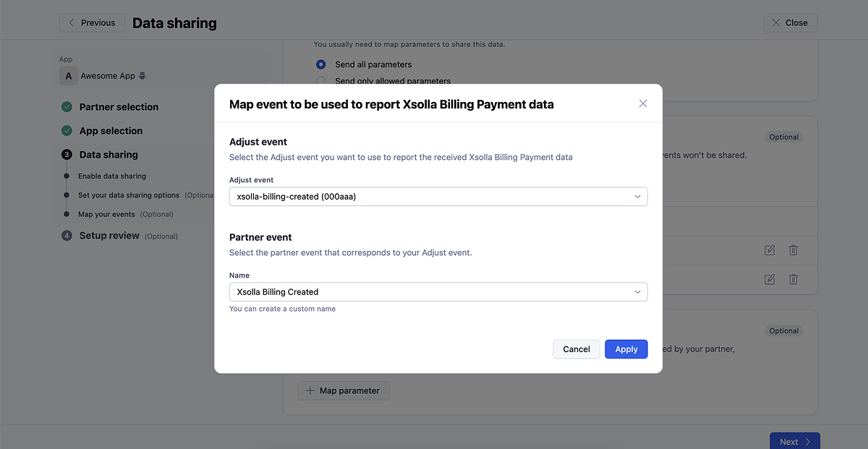Click the Awesome App letter avatar icon
The height and width of the screenshot is (449, 868).
pos(68,76)
